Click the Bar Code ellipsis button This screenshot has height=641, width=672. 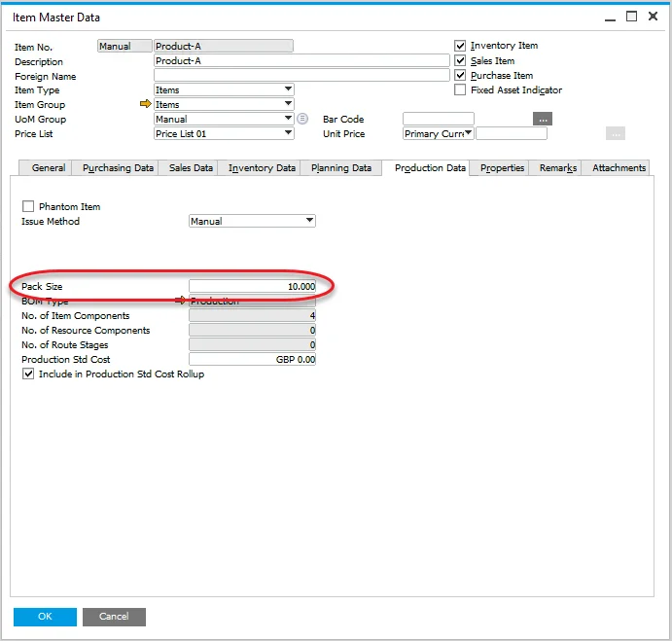pyautogui.click(x=543, y=119)
